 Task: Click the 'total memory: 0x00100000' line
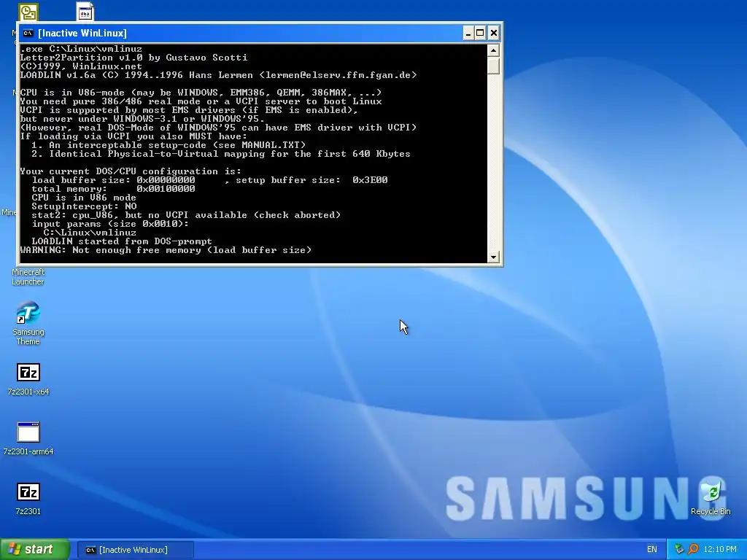tap(113, 189)
